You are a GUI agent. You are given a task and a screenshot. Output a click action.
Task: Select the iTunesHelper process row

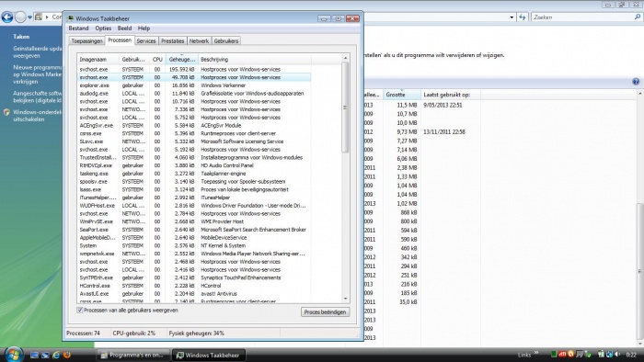[x=194, y=198]
